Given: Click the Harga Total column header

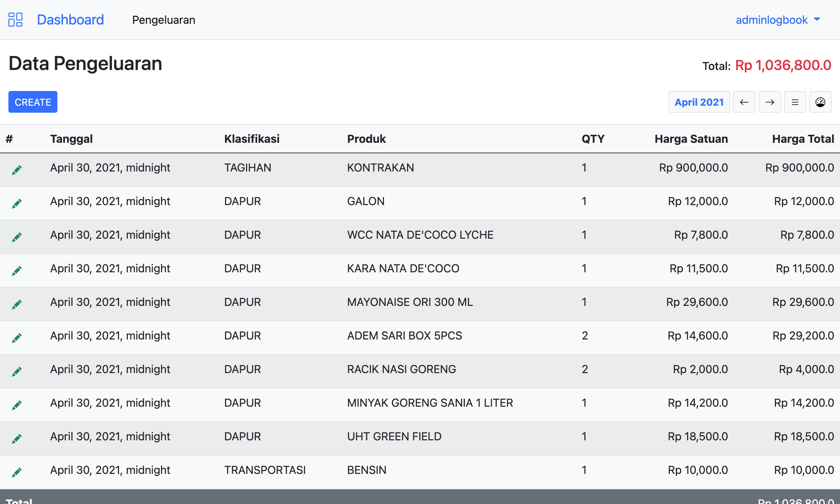Looking at the screenshot, I should pyautogui.click(x=803, y=139).
